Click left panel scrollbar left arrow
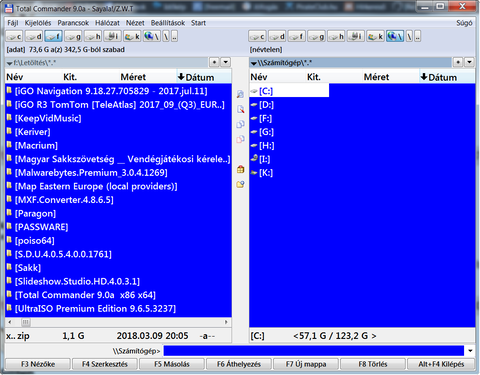This screenshot has height=375, width=480. tap(10, 322)
